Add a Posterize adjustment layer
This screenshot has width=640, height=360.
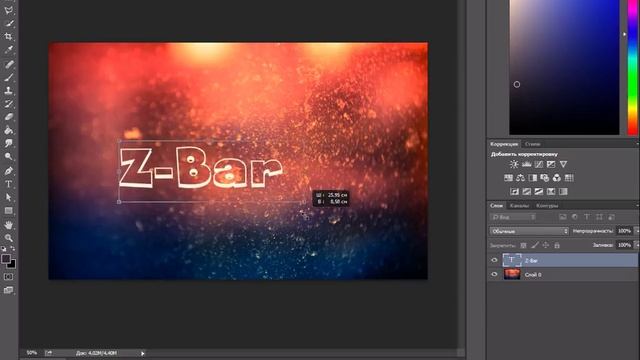527,191
